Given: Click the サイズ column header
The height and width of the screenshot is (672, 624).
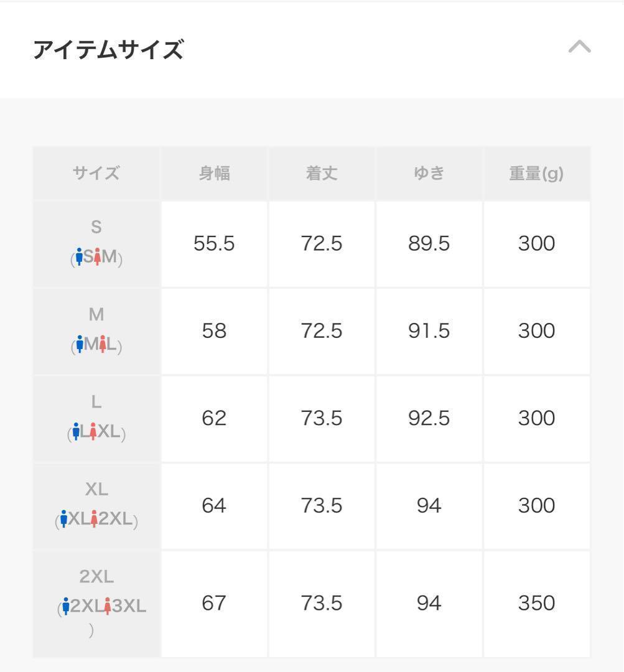Looking at the screenshot, I should coord(96,174).
